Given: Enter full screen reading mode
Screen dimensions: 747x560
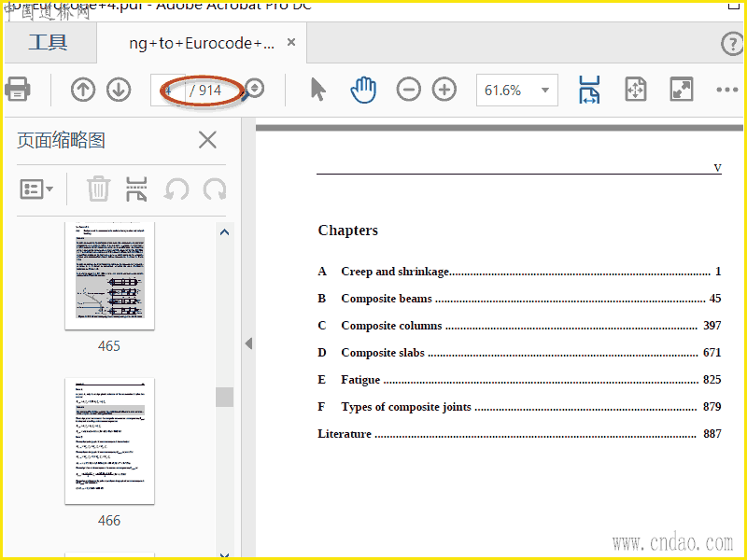Looking at the screenshot, I should 682,90.
